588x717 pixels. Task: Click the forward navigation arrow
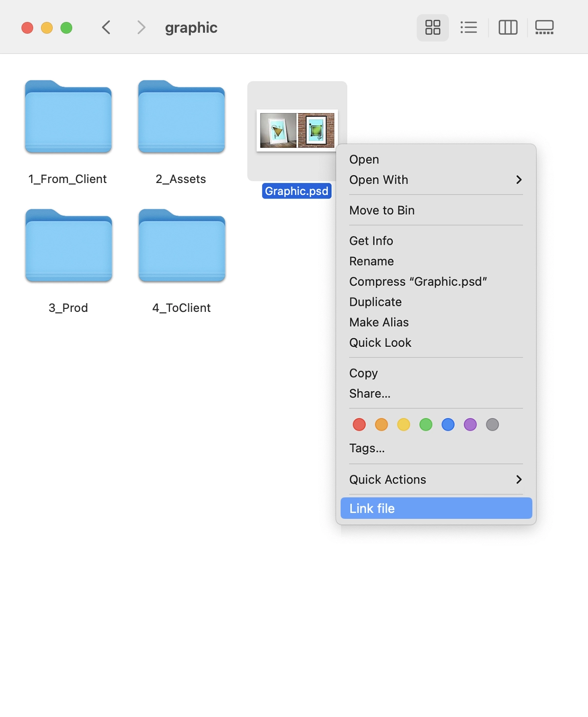click(x=141, y=27)
